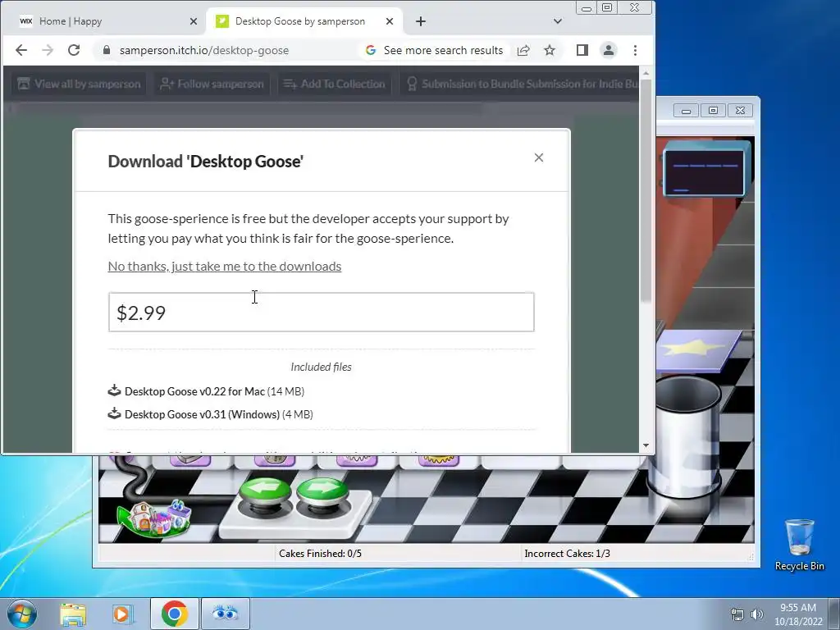Viewport: 840px width, 630px height.
Task: Open Windows Explorer from the taskbar
Action: coord(73,614)
